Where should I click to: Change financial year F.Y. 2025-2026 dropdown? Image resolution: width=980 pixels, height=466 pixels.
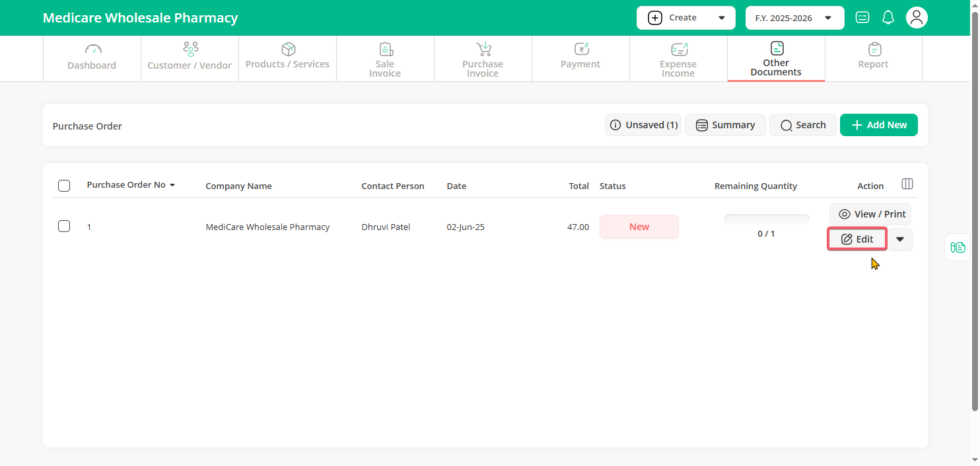(795, 18)
